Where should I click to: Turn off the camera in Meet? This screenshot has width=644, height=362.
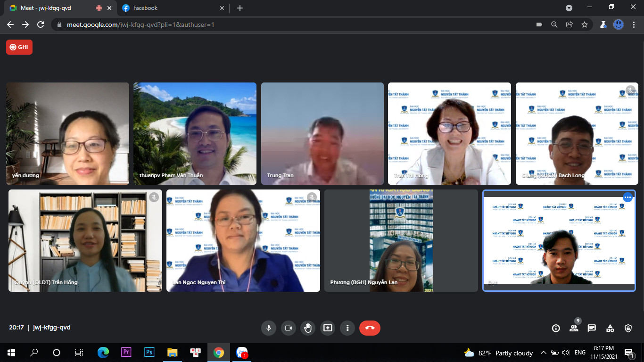(289, 328)
